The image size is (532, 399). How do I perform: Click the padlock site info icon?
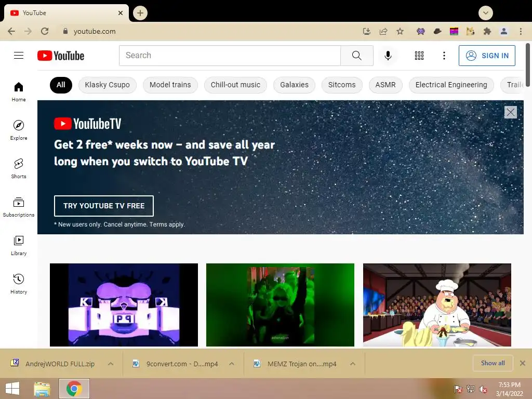point(65,31)
